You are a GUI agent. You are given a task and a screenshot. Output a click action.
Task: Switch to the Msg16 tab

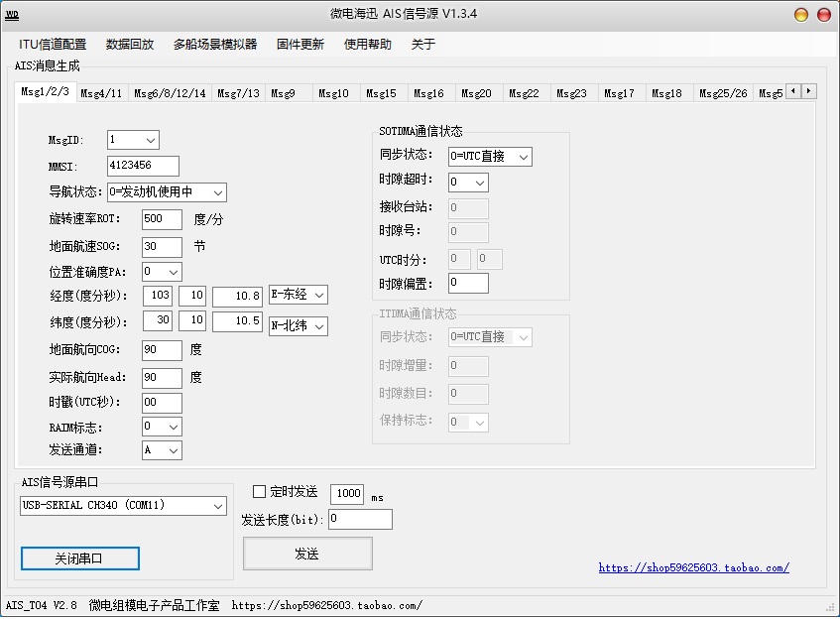(429, 93)
